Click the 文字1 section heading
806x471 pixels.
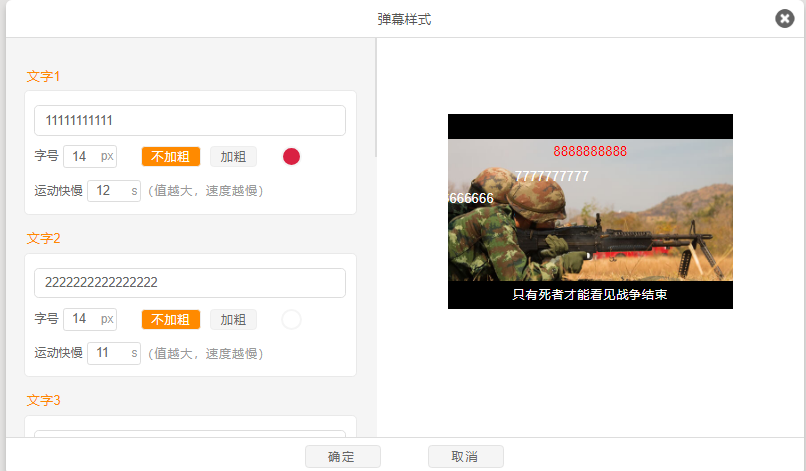(43, 76)
